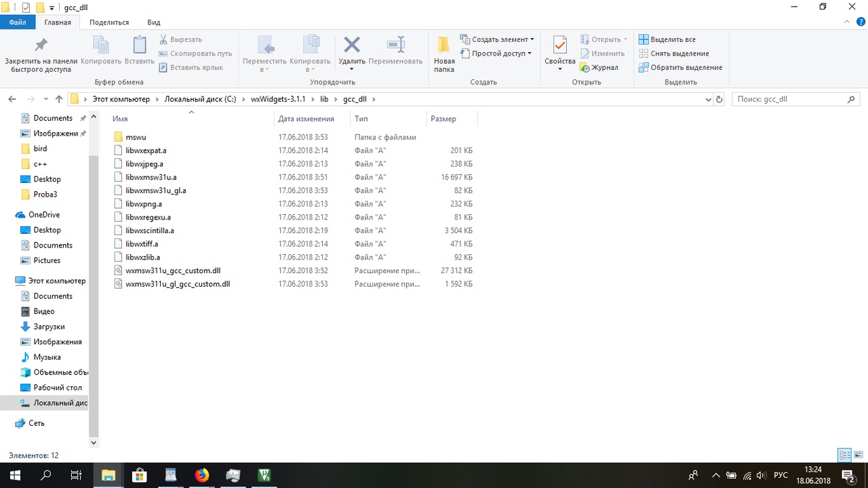Open c++ folder in the navigation pane
This screenshot has height=488, width=868.
coord(40,164)
